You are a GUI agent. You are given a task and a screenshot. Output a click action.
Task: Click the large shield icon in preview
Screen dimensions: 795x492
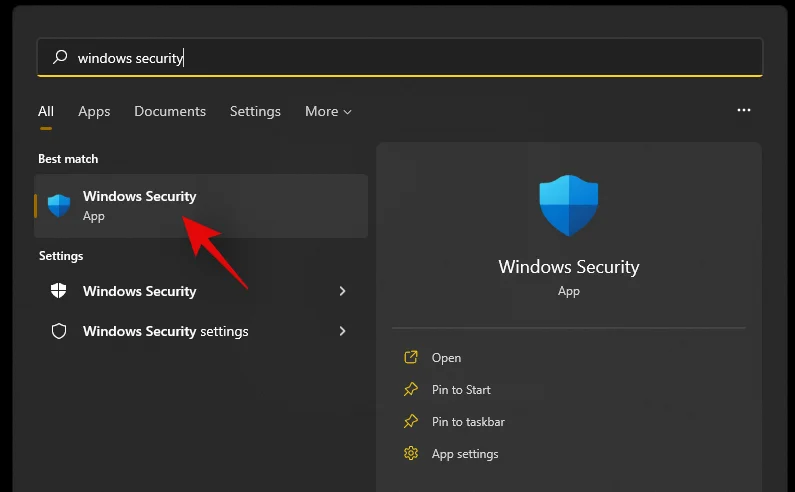[568, 205]
